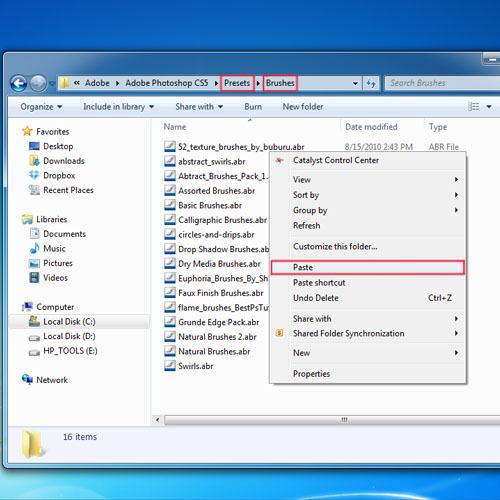
Task: Click the Adobe Photoshop CS5 breadcrumb
Action: pyautogui.click(x=167, y=83)
